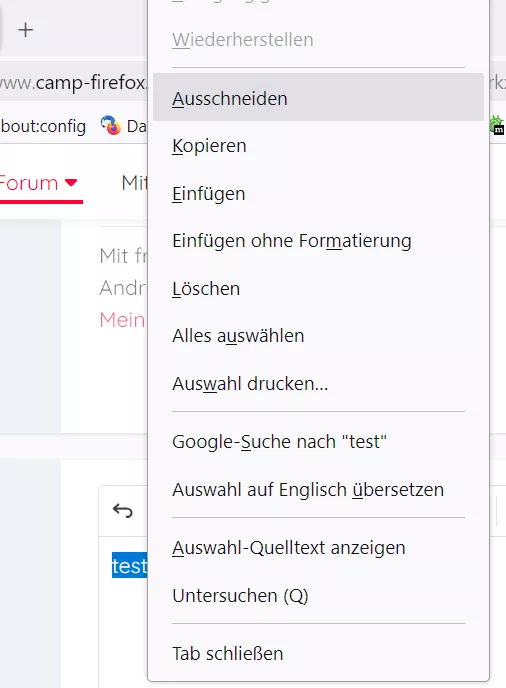This screenshot has width=506, height=688.
Task: Open the about:config bookmark
Action: point(43,126)
